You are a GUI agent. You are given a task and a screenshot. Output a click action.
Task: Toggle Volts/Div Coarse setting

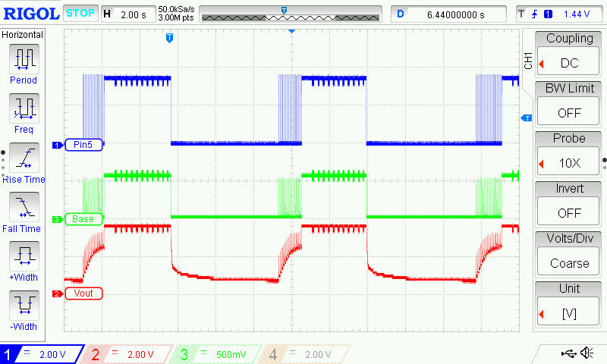pos(569,254)
